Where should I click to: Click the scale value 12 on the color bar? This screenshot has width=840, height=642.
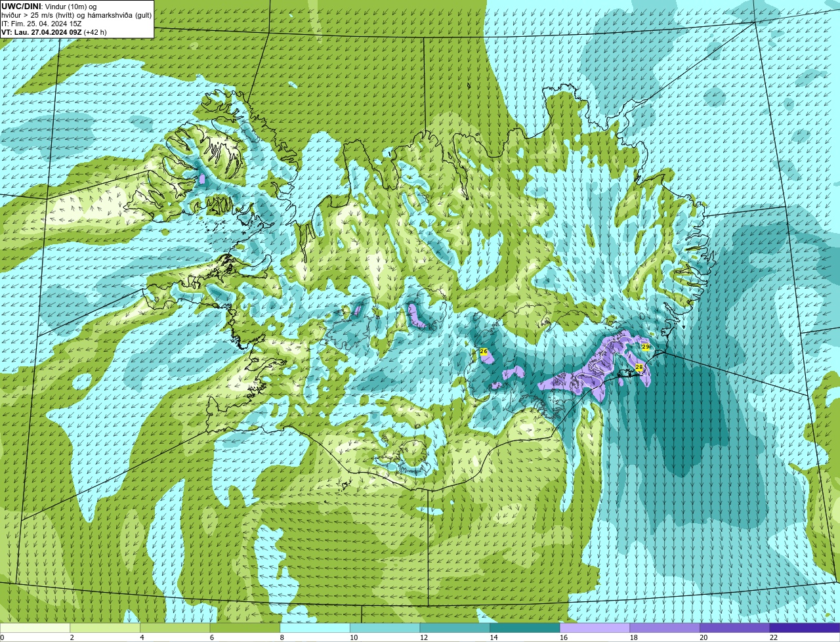(x=424, y=637)
